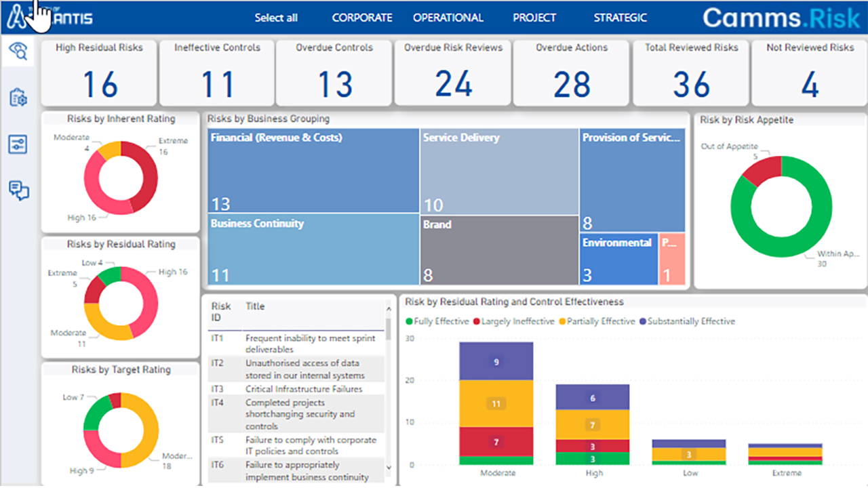
Task: Toggle Substantially Effective legend item
Action: click(686, 321)
